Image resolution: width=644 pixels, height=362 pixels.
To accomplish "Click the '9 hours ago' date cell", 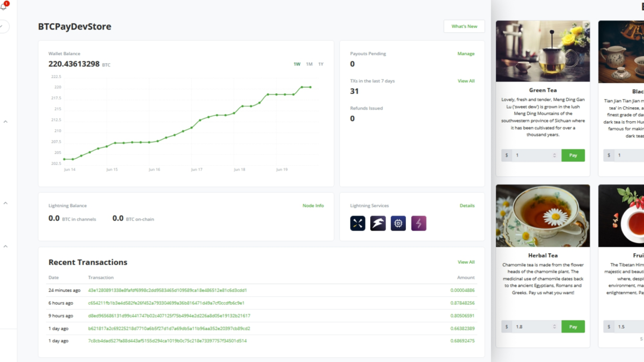I will tap(61, 316).
